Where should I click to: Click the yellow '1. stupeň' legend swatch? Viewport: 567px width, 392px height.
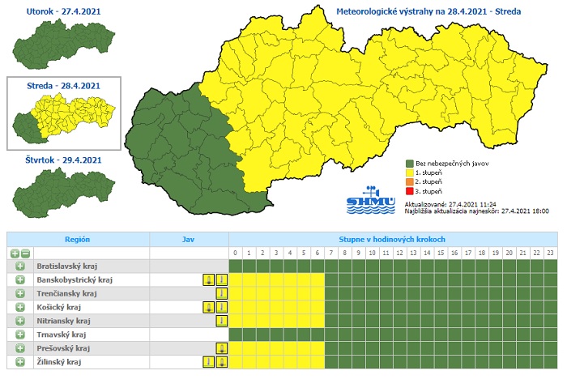tap(409, 173)
